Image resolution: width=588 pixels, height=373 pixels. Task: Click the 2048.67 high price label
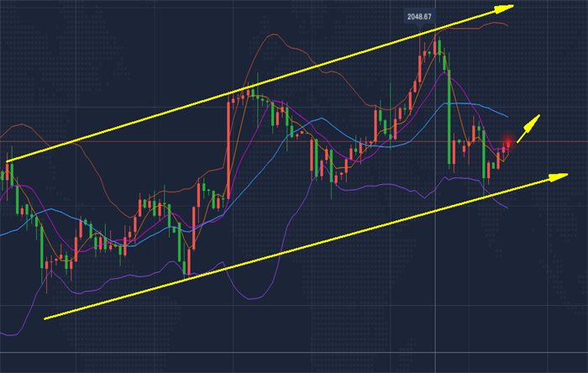419,17
